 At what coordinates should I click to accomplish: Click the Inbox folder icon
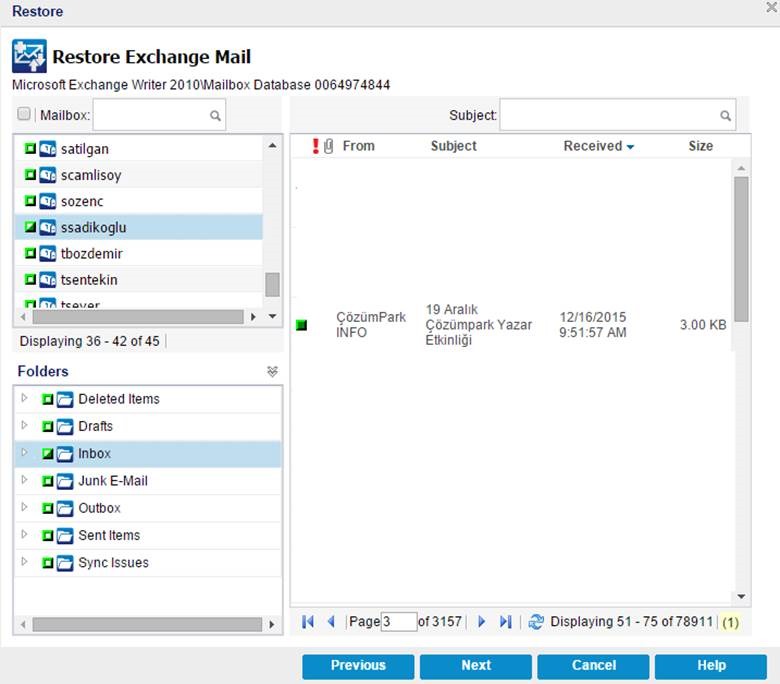click(65, 454)
